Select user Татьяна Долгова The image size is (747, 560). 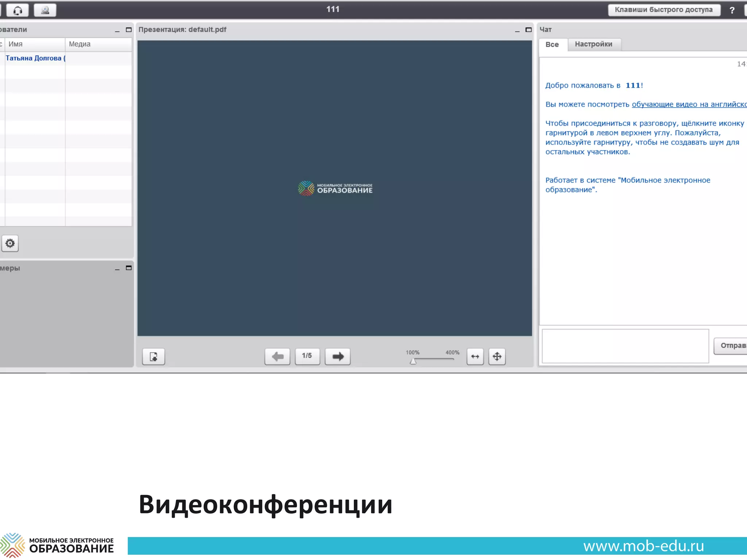click(x=35, y=58)
